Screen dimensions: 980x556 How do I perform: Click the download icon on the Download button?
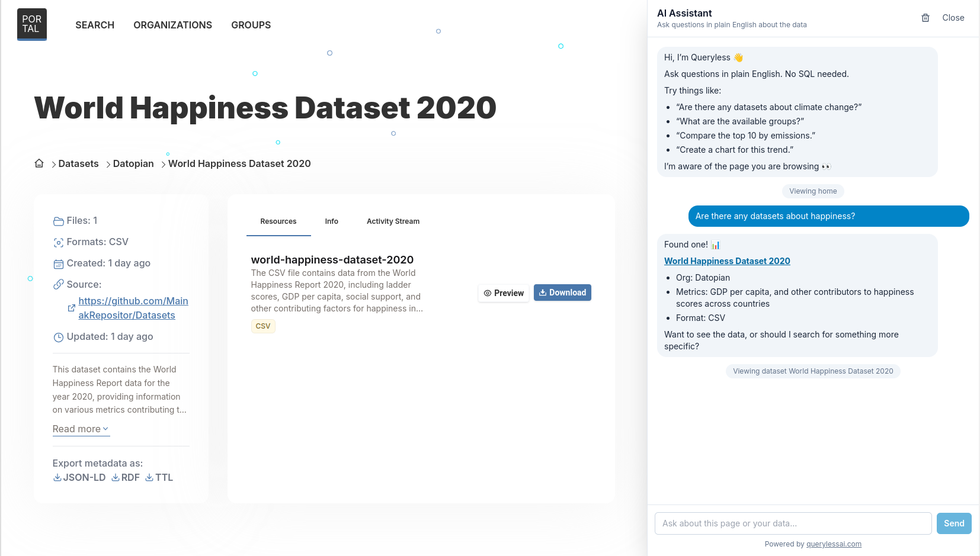click(542, 293)
